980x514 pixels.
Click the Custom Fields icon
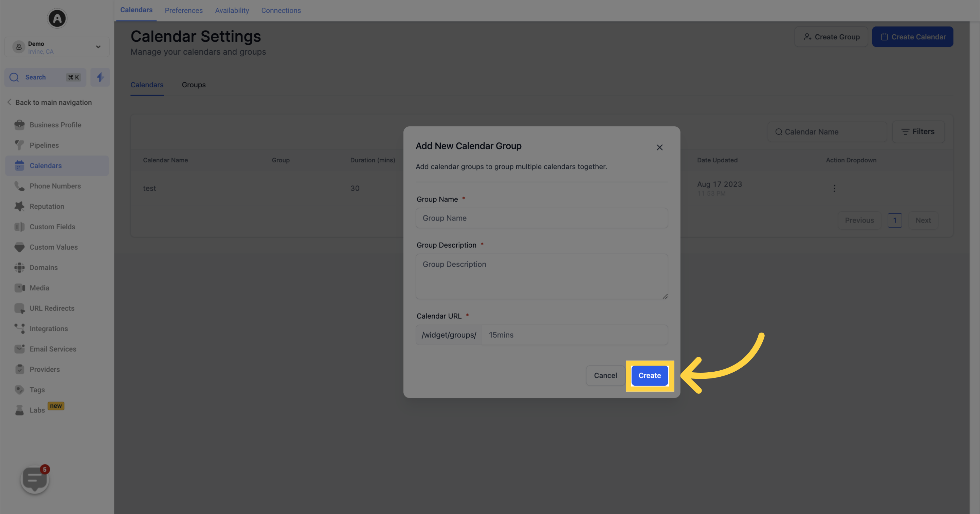[x=19, y=227]
